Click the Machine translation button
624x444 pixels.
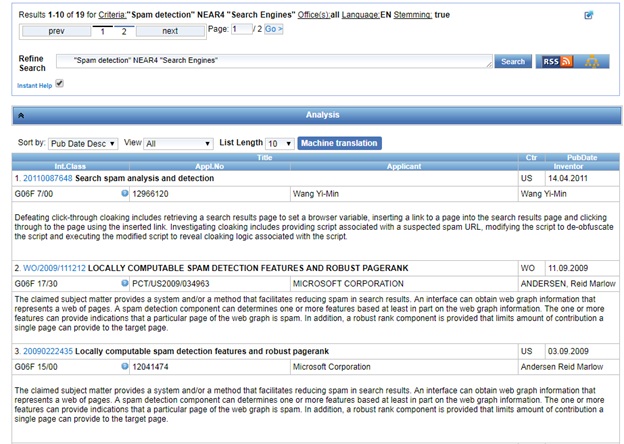click(x=339, y=143)
